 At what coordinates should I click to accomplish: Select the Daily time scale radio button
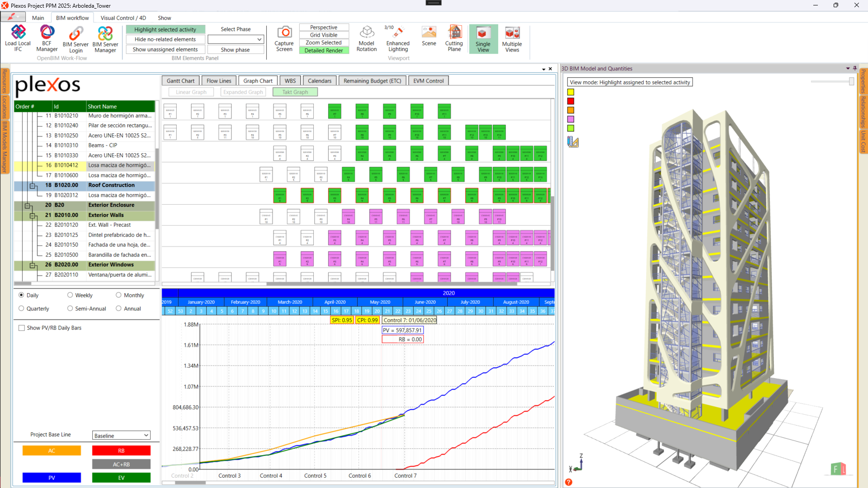point(21,295)
